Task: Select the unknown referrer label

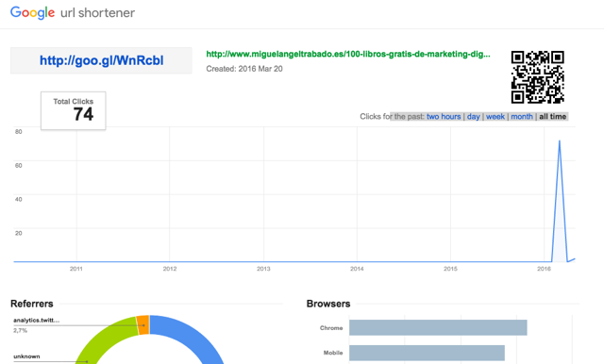Action: [26, 356]
